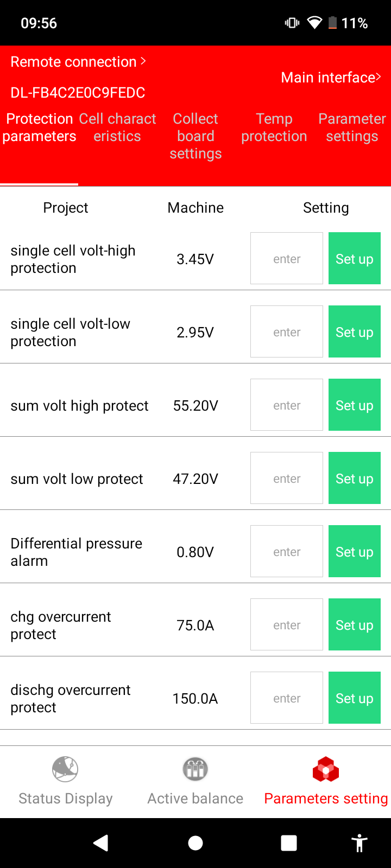Open Collect board settings tab

(x=195, y=136)
